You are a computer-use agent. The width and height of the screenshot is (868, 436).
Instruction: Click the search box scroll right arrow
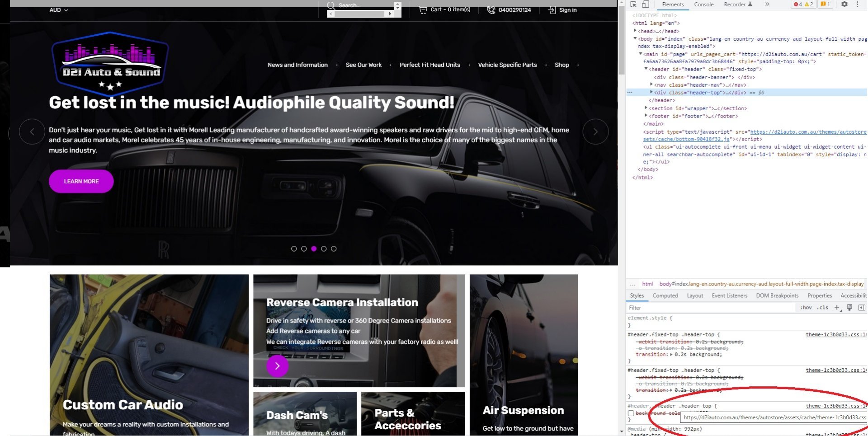pyautogui.click(x=390, y=14)
